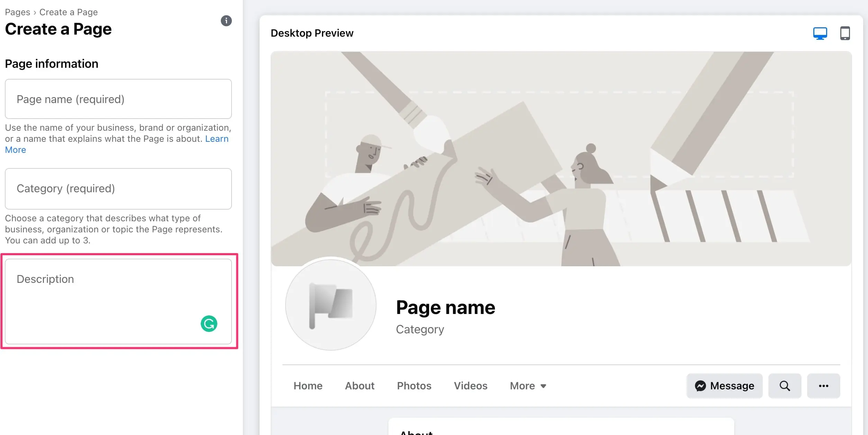Switch to mobile preview phone icon
Image resolution: width=868 pixels, height=435 pixels.
coord(845,34)
